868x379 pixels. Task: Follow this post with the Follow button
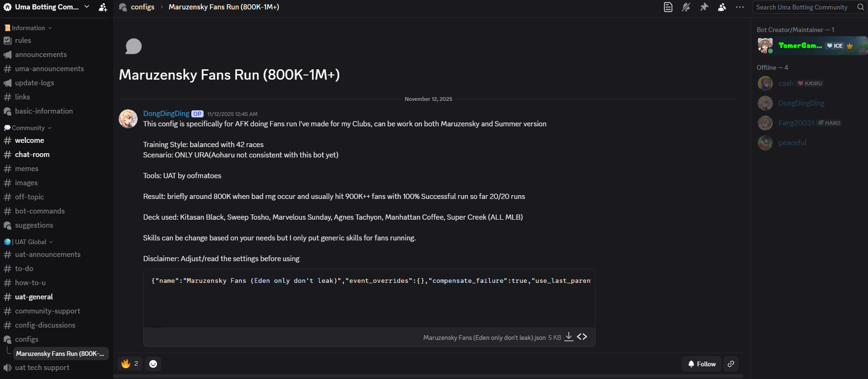click(x=702, y=364)
